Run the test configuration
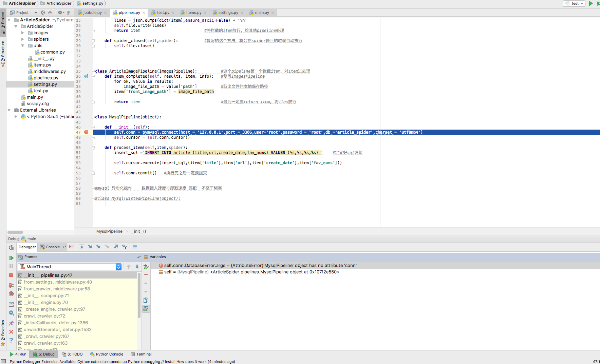600x364 pixels. pyautogui.click(x=591, y=3)
